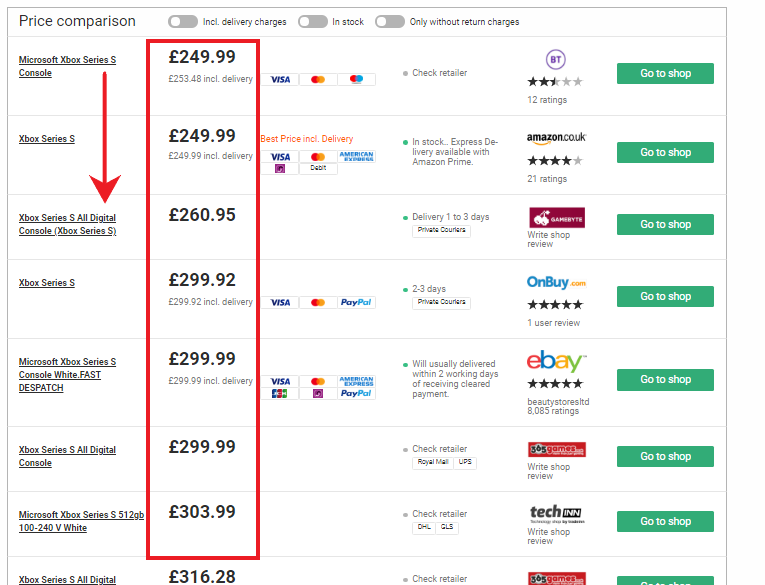Click the BT shop logo
765x585 pixels.
(x=555, y=59)
